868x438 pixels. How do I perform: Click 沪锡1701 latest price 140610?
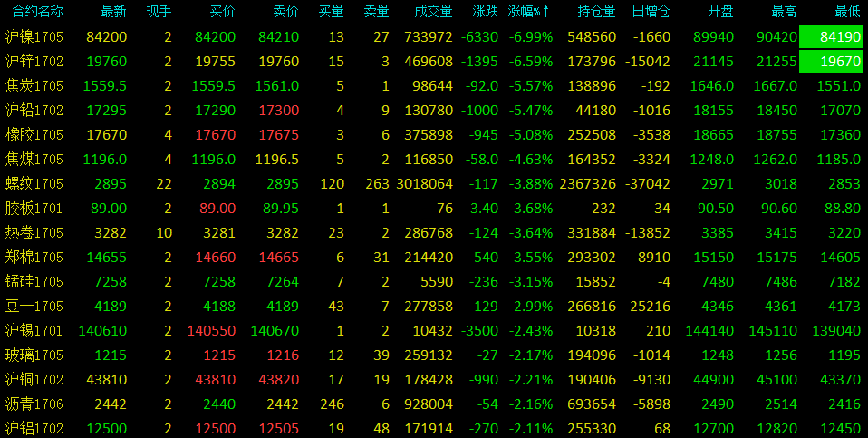pos(103,331)
